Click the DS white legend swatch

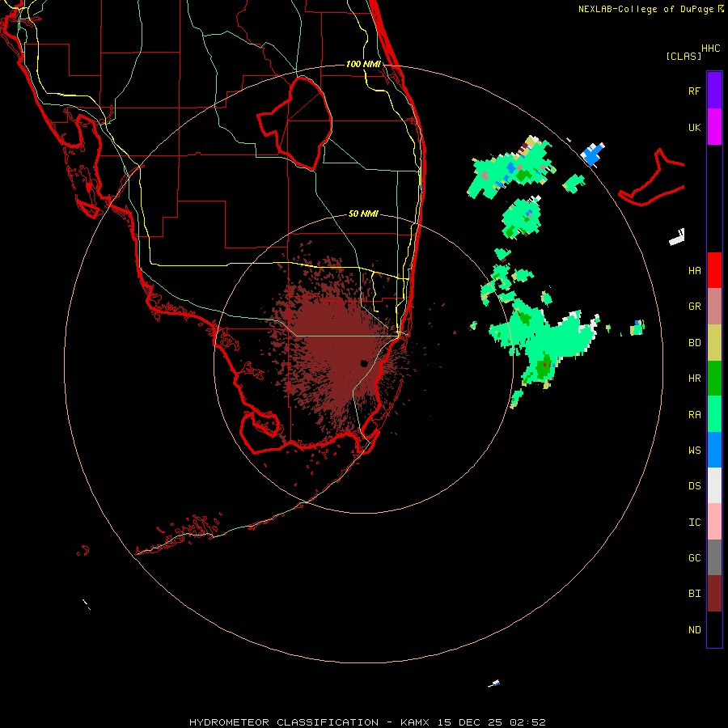click(714, 485)
